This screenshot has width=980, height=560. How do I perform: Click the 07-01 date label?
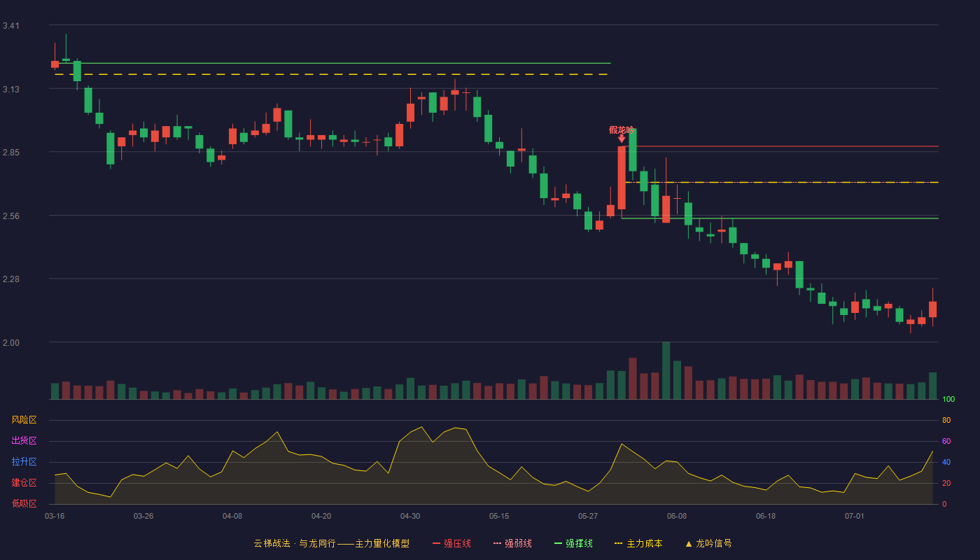click(x=855, y=516)
